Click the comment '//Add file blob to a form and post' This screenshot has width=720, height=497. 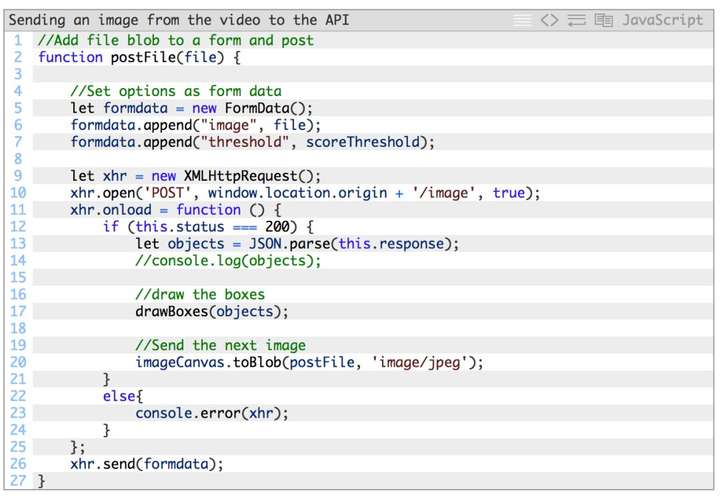pos(176,40)
